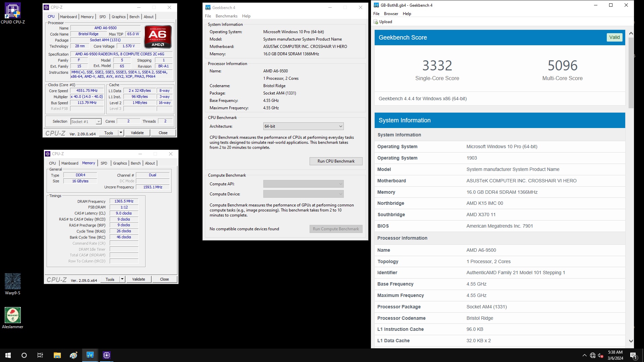This screenshot has height=362, width=644.
Task: Click the Uncore Frequency 1593.1 MHz field
Action: pos(153,187)
